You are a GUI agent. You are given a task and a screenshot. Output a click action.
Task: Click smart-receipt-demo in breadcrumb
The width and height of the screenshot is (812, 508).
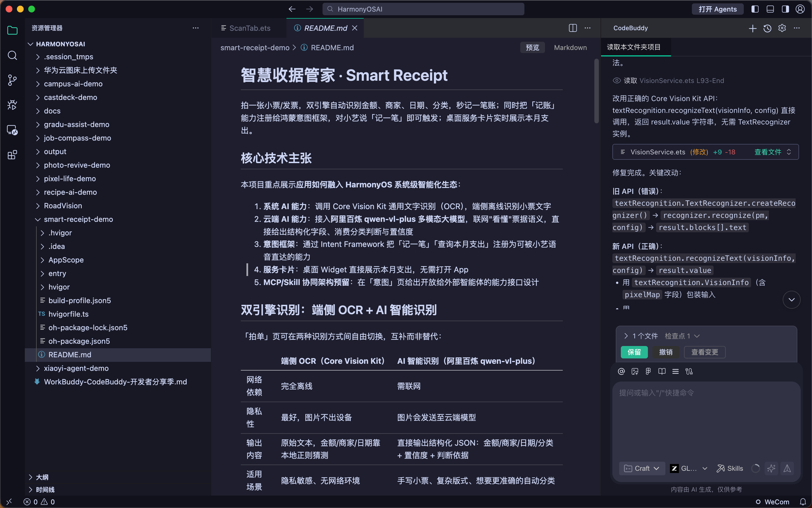[x=255, y=48]
